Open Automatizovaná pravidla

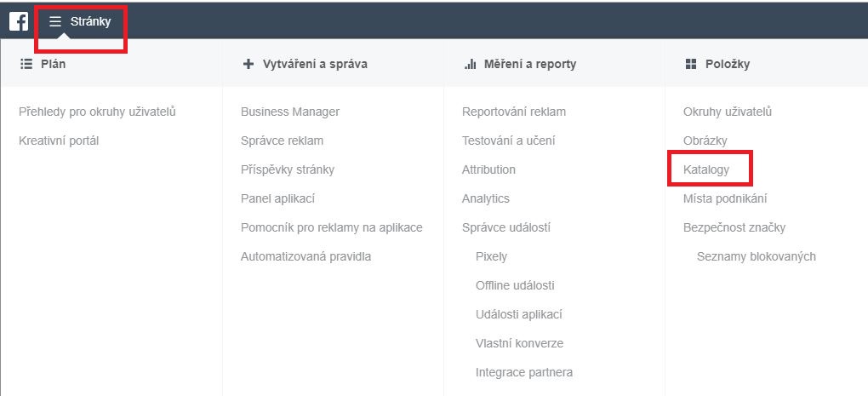click(x=306, y=256)
